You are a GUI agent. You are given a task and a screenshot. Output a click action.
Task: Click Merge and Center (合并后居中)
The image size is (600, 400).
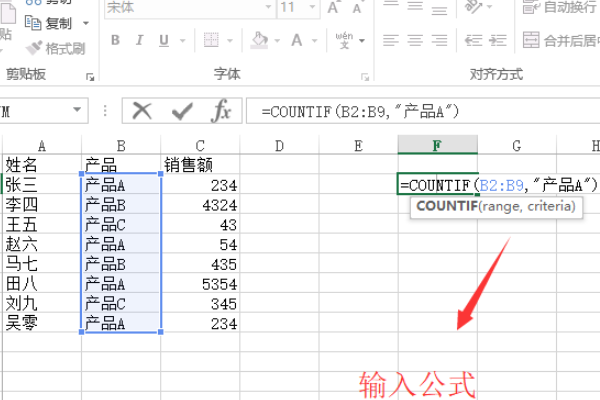[561, 40]
